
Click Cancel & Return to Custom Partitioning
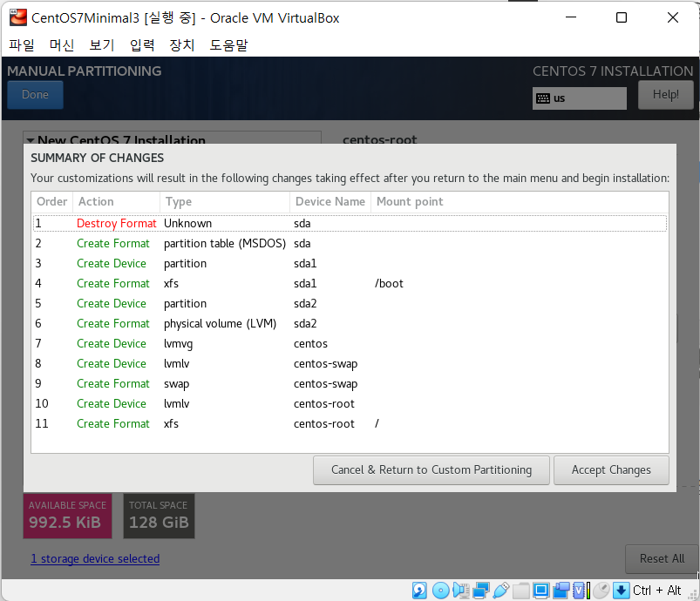point(432,469)
